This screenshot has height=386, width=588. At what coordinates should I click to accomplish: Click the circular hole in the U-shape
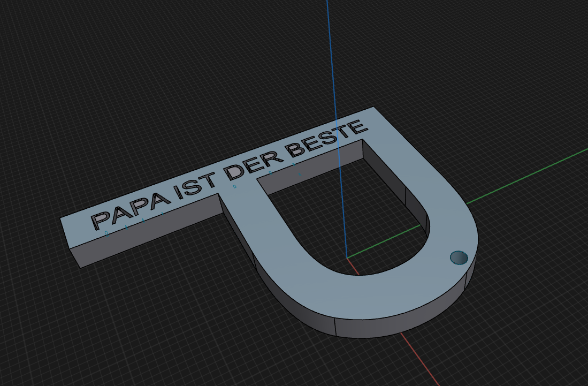pyautogui.click(x=459, y=258)
